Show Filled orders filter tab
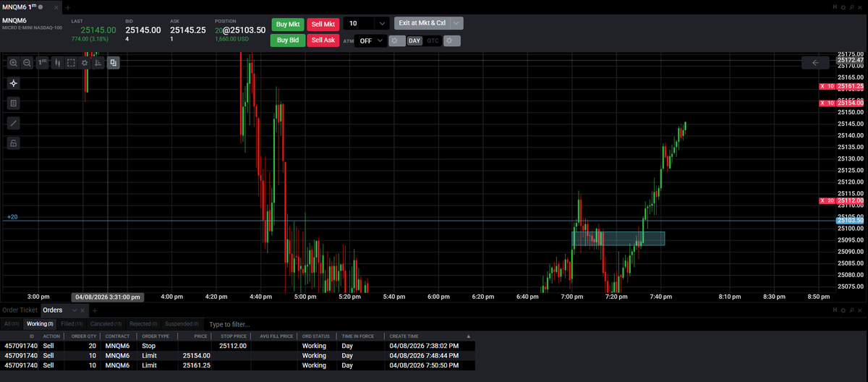 (x=72, y=323)
